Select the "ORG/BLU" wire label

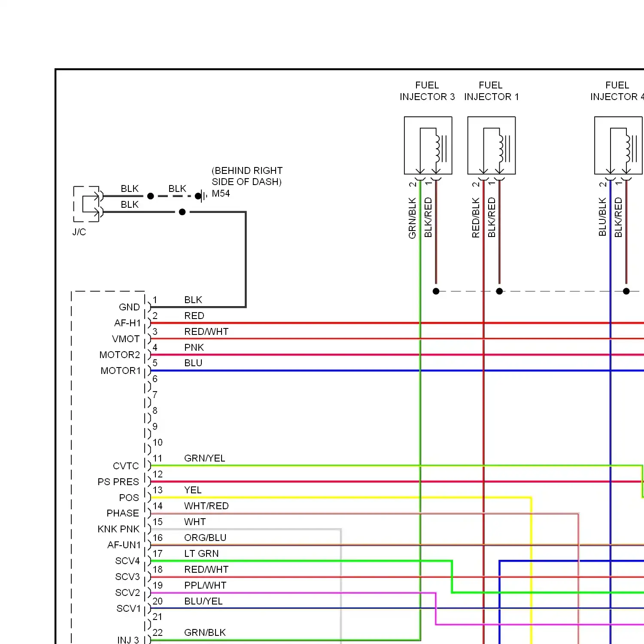[x=205, y=538]
